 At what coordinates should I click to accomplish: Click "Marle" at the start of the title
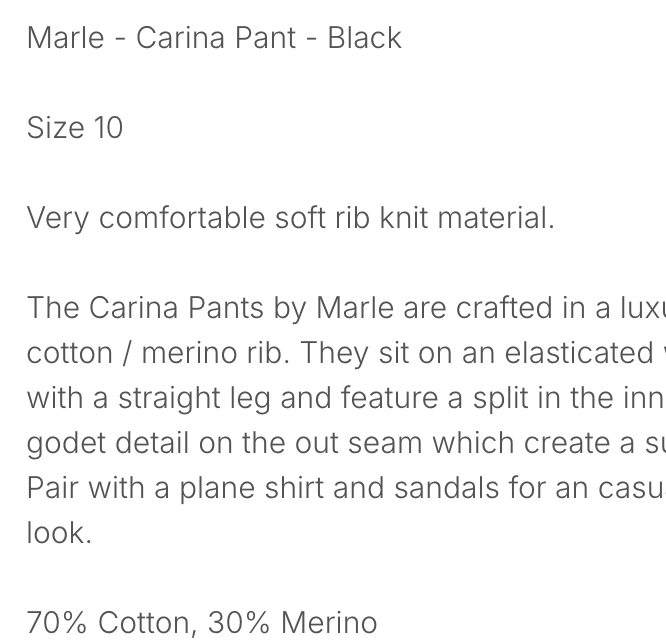click(65, 38)
